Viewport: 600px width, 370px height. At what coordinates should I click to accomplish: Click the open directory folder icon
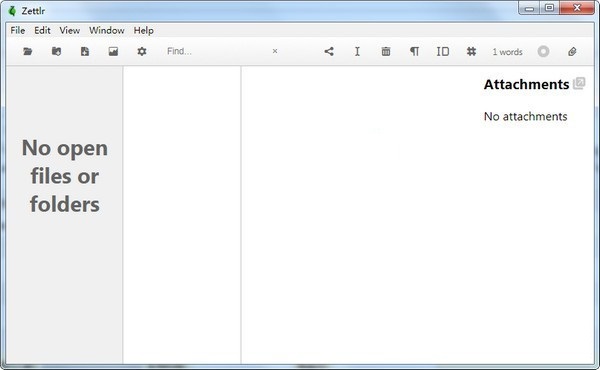pyautogui.click(x=28, y=51)
